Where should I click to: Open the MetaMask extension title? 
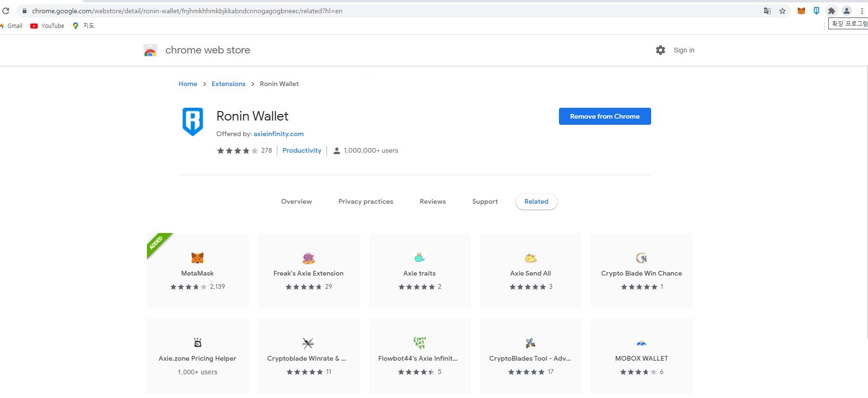(x=198, y=273)
